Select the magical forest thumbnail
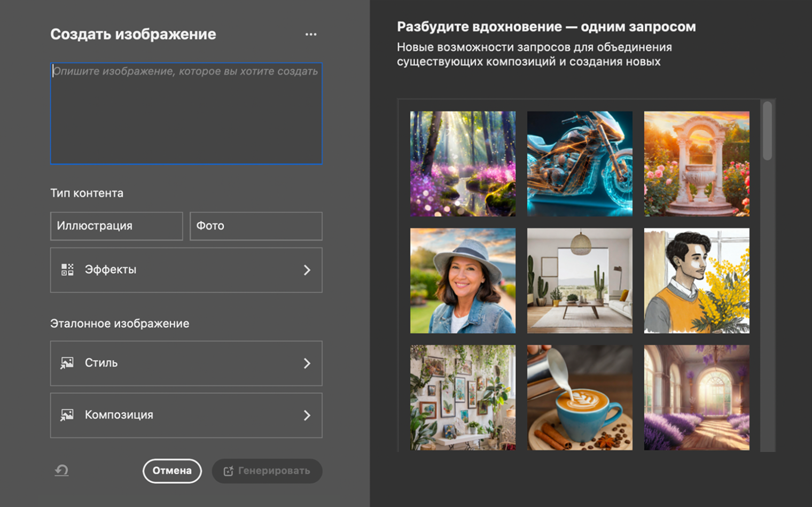The height and width of the screenshot is (507, 812). 463,163
